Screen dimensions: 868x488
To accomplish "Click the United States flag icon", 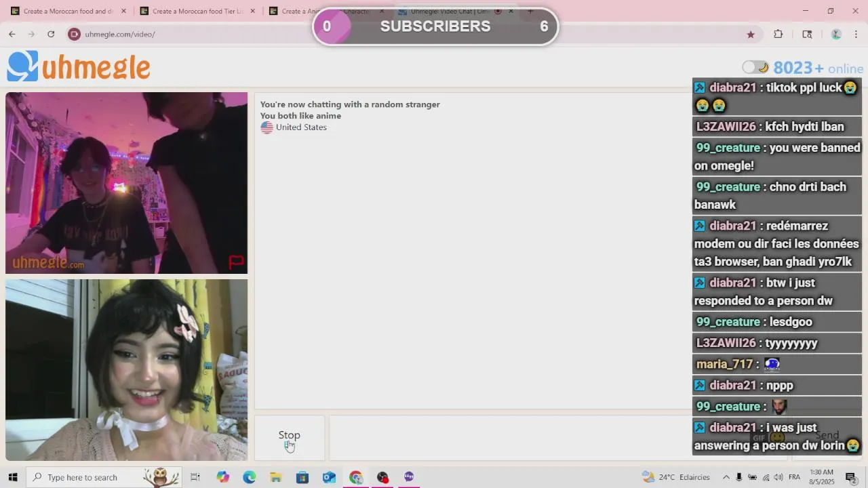I will 267,127.
